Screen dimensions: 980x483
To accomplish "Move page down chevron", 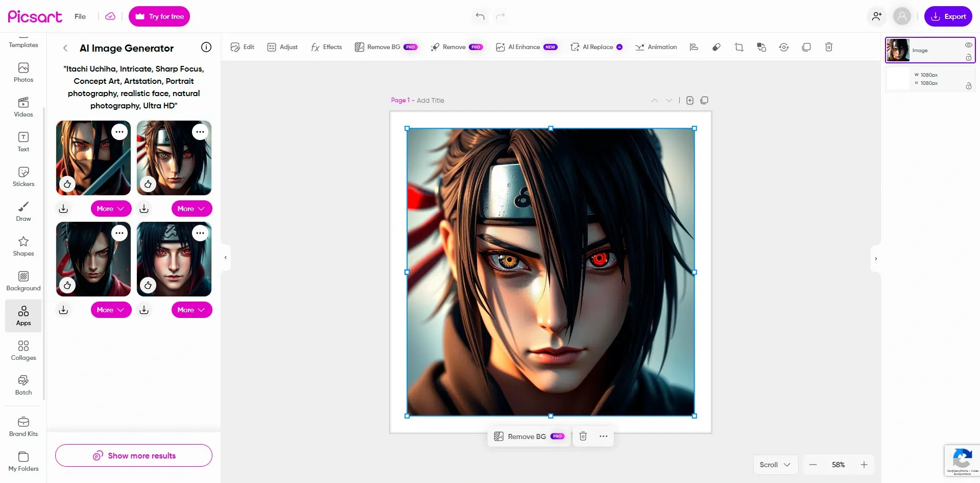I will [x=669, y=100].
